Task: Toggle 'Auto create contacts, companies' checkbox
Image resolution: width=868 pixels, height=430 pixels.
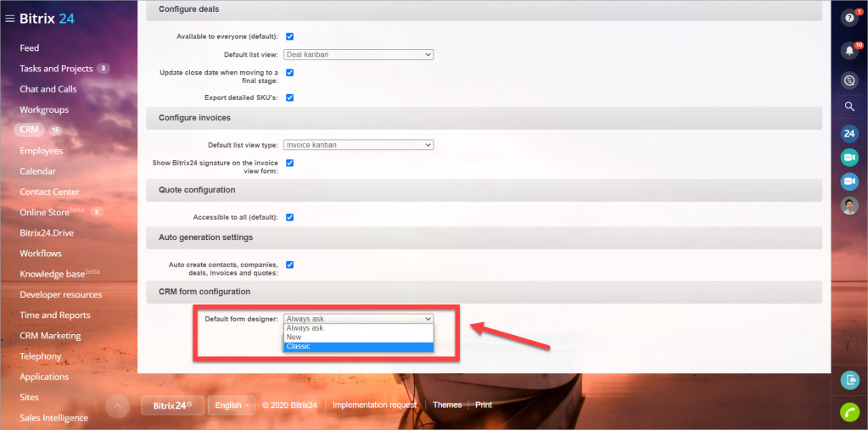Action: coord(289,265)
